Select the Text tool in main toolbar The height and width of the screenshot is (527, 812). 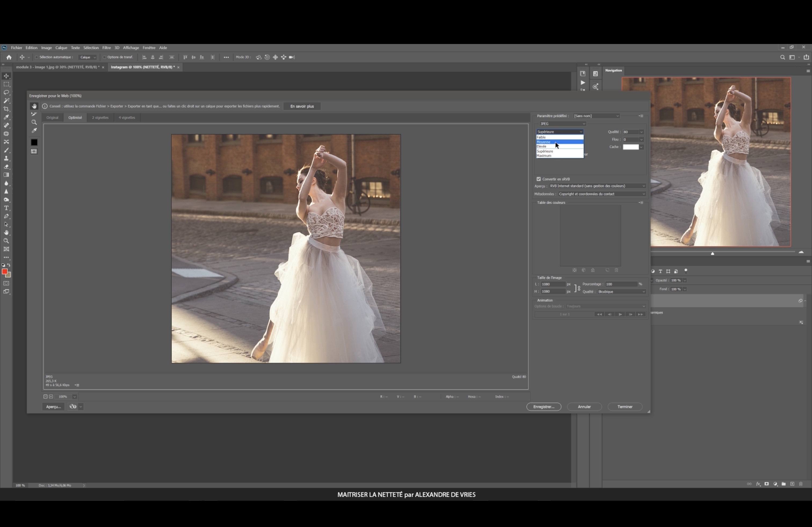pos(6,208)
